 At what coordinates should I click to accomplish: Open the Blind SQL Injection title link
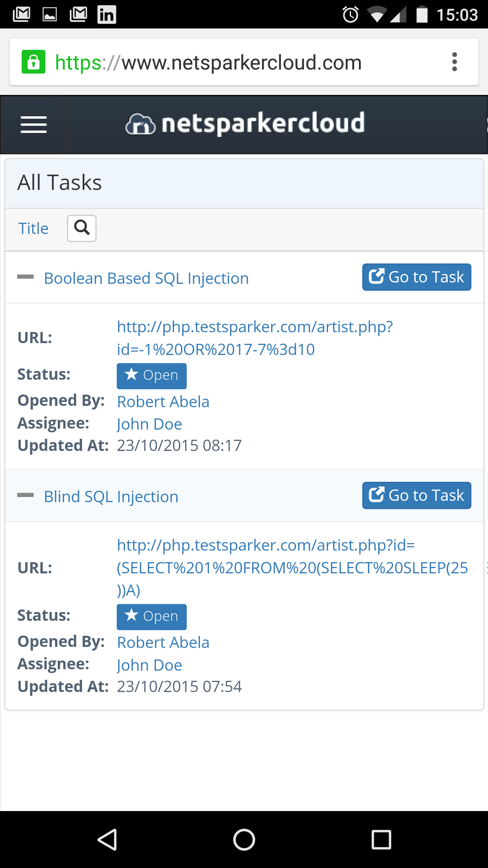pos(111,497)
